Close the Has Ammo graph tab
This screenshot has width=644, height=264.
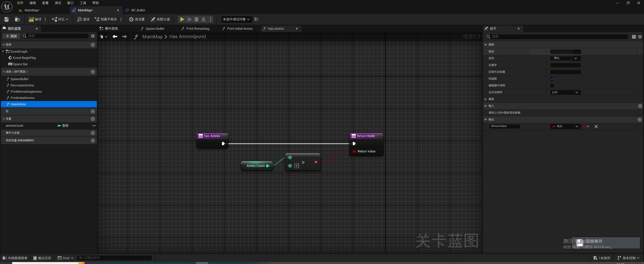click(297, 29)
